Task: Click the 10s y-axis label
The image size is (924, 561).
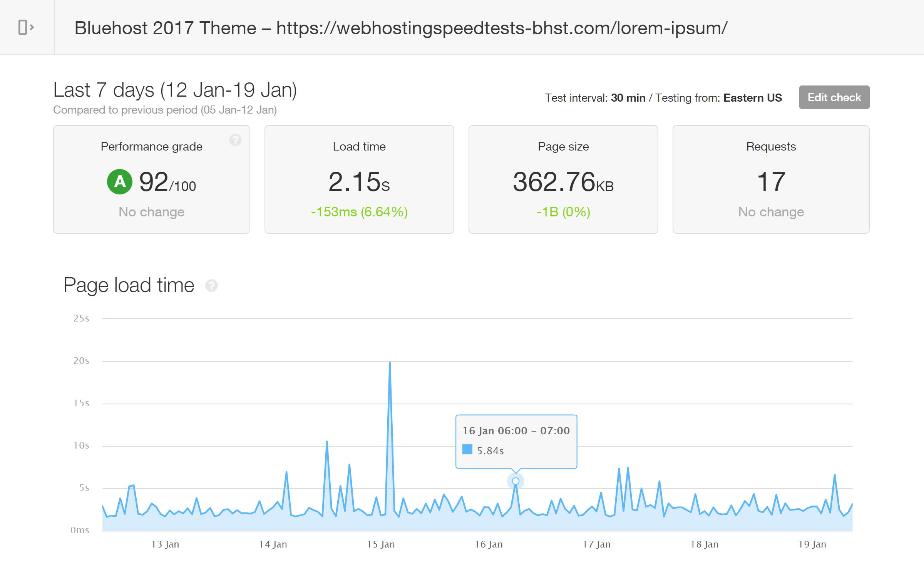Action: click(81, 445)
